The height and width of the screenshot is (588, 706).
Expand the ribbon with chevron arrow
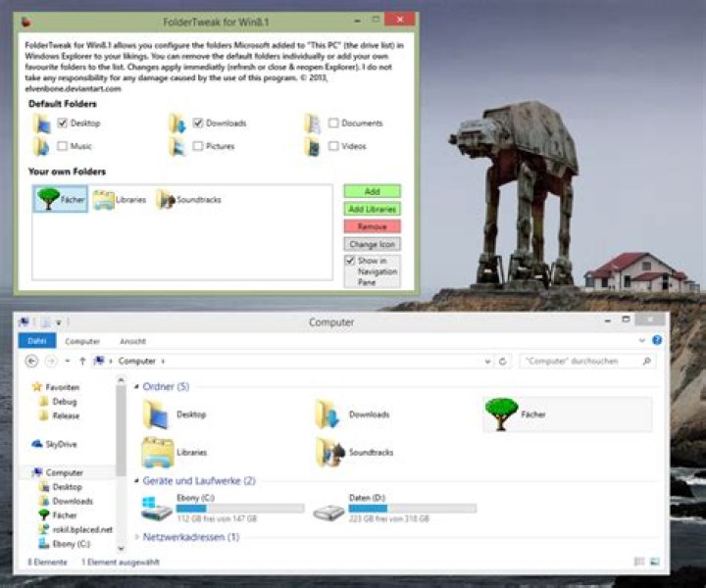pyautogui.click(x=642, y=341)
